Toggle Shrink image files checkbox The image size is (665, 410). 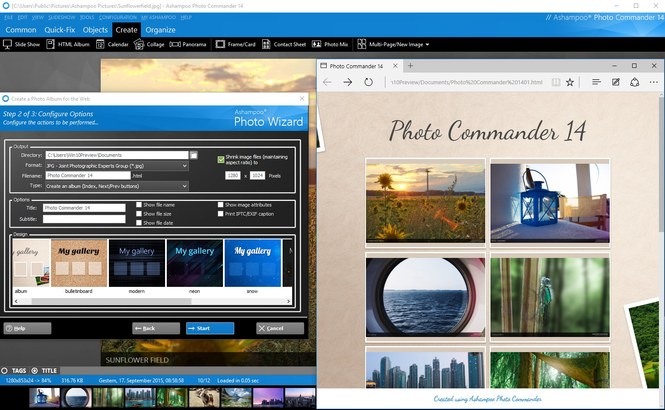[221, 159]
